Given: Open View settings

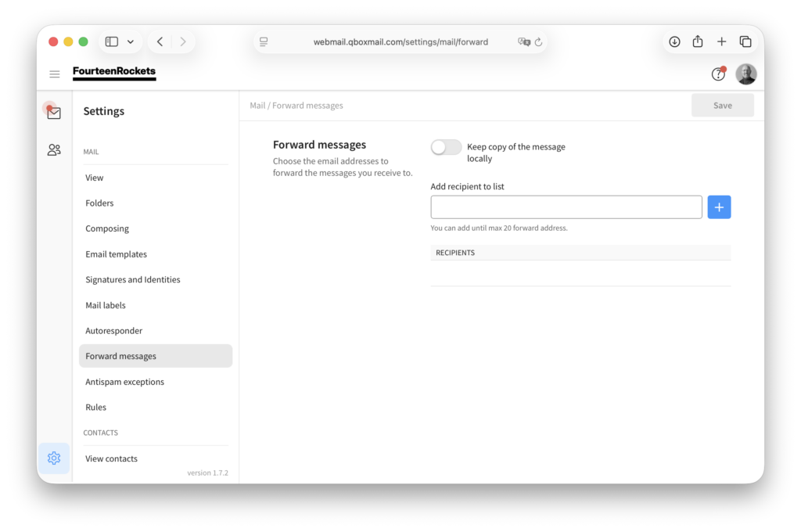Looking at the screenshot, I should pyautogui.click(x=156, y=178).
